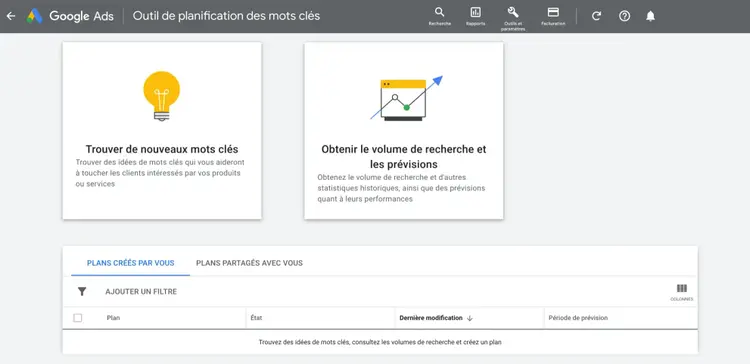The height and width of the screenshot is (364, 750).
Task: Open the notifications bell icon
Action: 650,16
